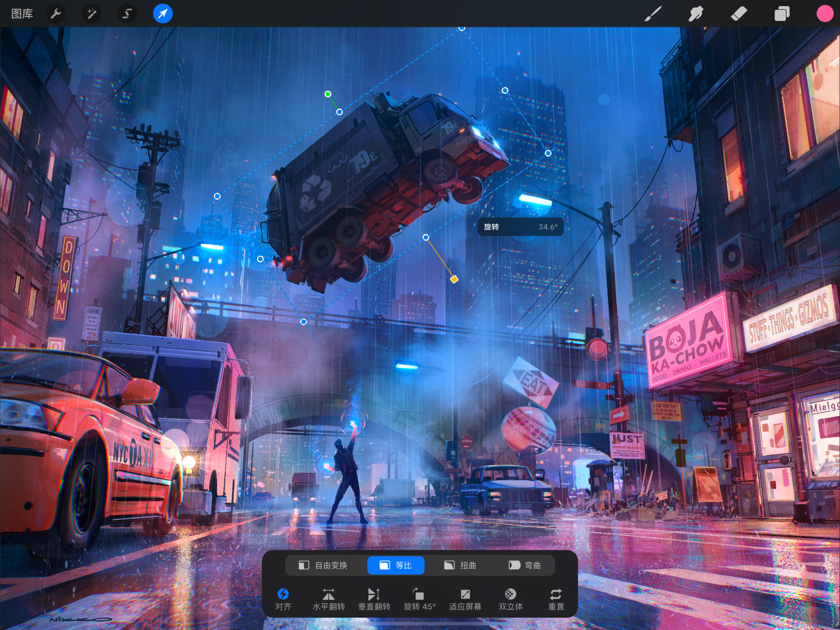Click the yellow diamond handle below the truck

click(454, 279)
